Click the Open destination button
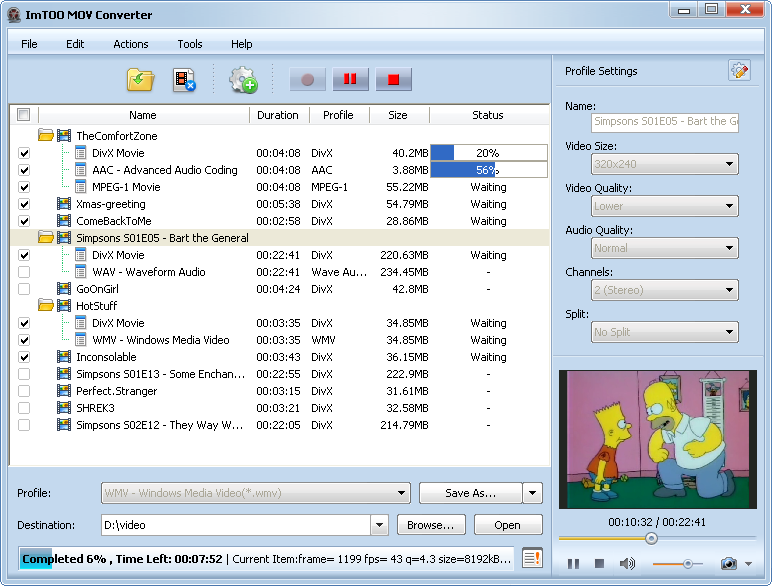This screenshot has height=586, width=772. [508, 525]
